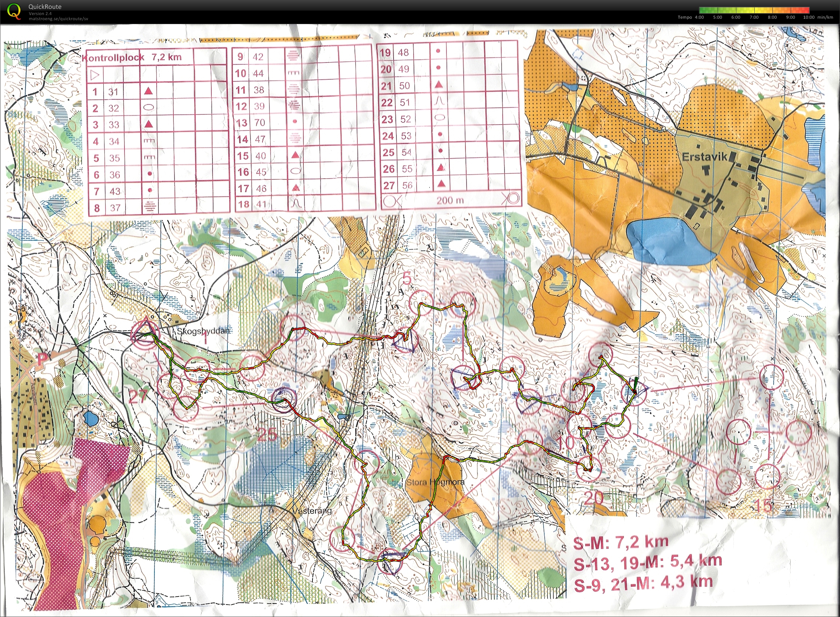Image resolution: width=840 pixels, height=617 pixels.
Task: Click the 'min/km' unit label
Action: (x=825, y=17)
